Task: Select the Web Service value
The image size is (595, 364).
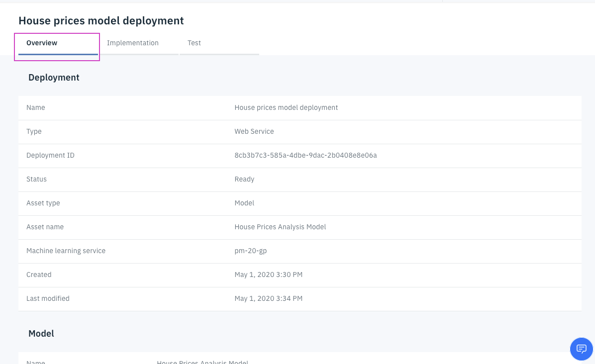Action: pos(254,132)
